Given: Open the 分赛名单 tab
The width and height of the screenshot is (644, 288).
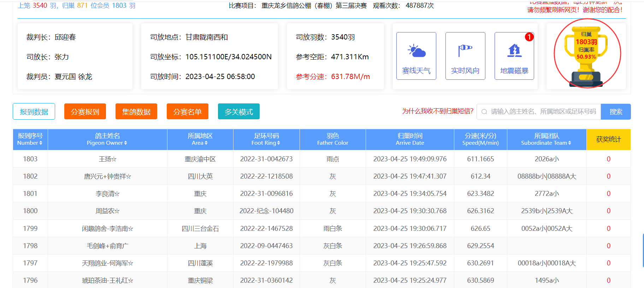Looking at the screenshot, I should point(188,112).
